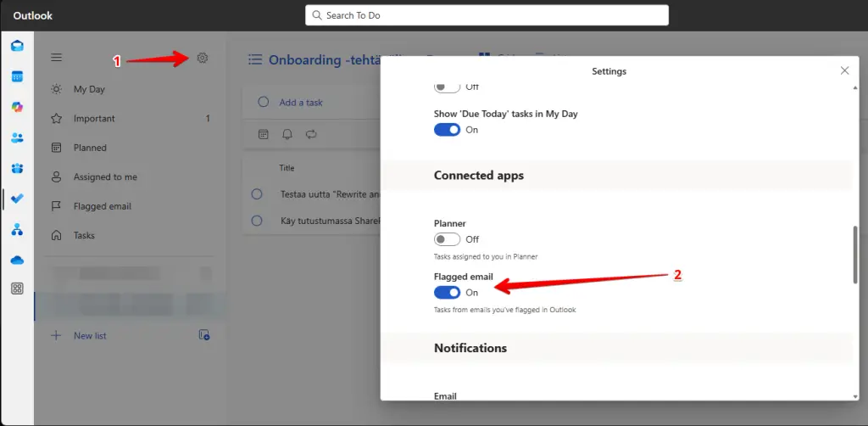Open People contacts icon
This screenshot has height=426, width=868.
[x=17, y=137]
